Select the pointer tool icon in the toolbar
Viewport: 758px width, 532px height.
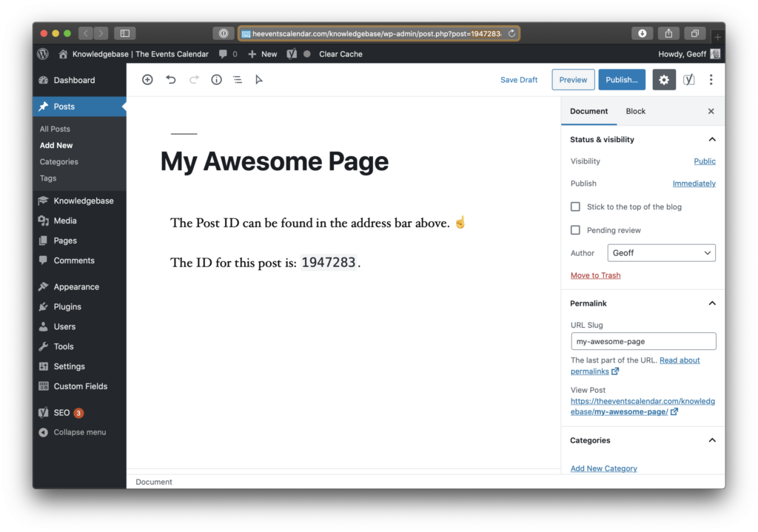pyautogui.click(x=259, y=80)
